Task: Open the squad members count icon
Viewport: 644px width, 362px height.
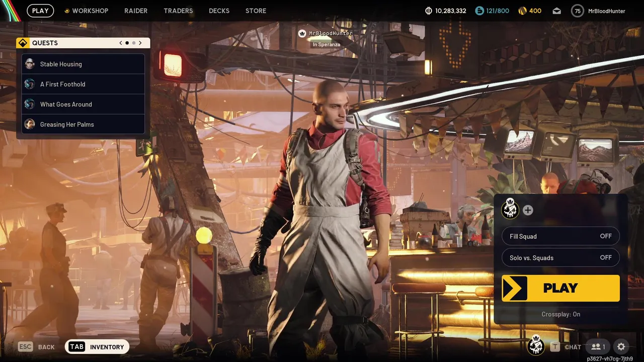Action: pos(598,347)
